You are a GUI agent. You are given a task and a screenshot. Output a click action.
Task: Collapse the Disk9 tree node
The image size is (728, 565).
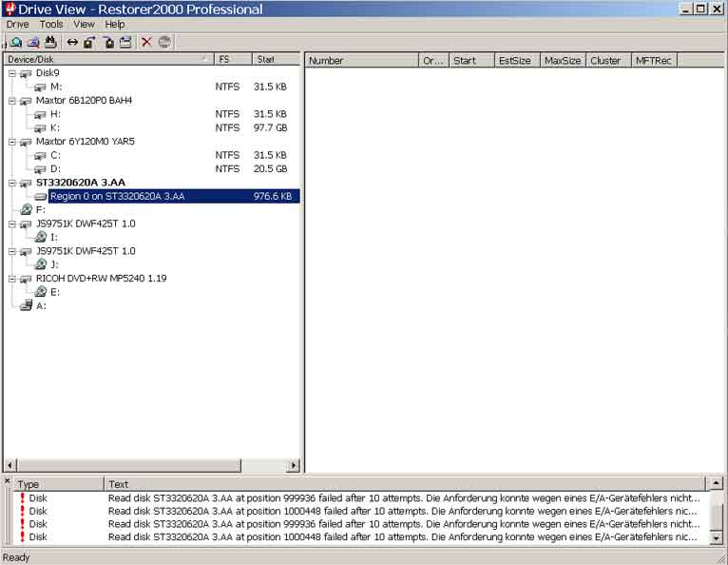(12, 73)
